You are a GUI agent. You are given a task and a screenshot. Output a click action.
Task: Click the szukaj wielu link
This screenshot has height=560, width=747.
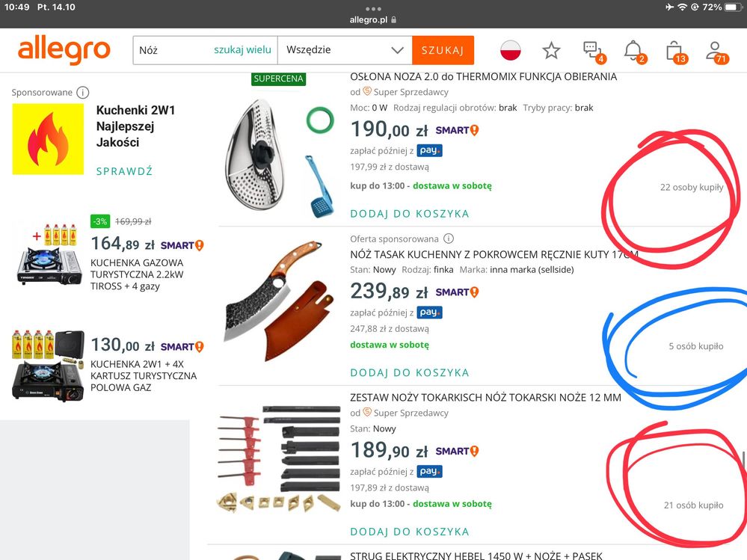click(x=242, y=49)
